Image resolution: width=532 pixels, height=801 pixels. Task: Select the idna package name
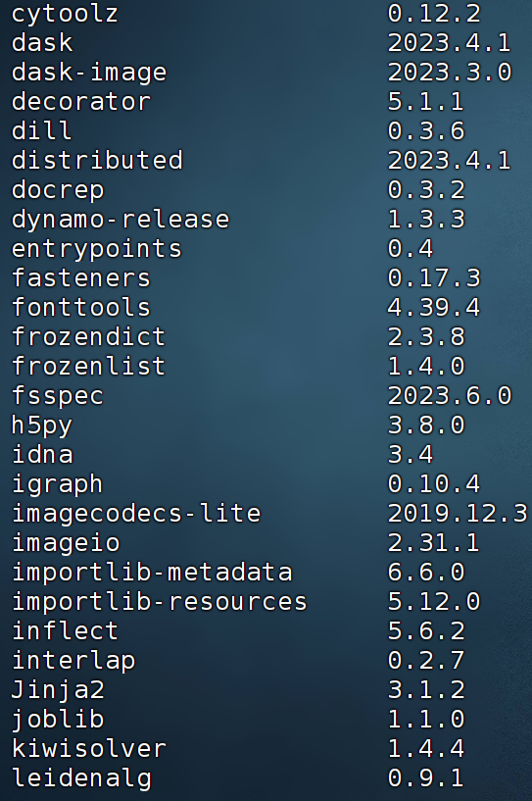(x=42, y=454)
